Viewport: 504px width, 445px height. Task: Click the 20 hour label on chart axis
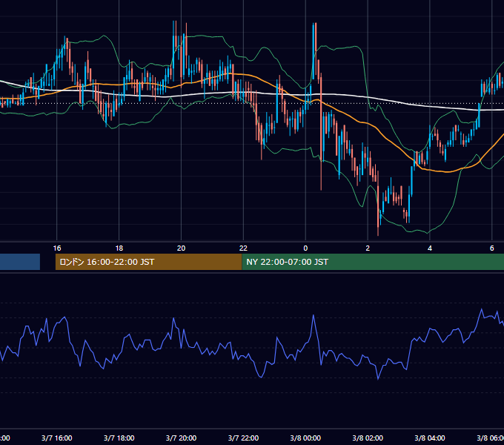point(181,248)
